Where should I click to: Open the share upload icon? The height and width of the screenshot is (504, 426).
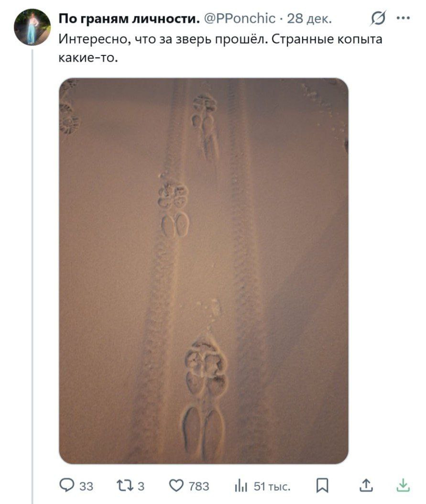[x=366, y=485]
